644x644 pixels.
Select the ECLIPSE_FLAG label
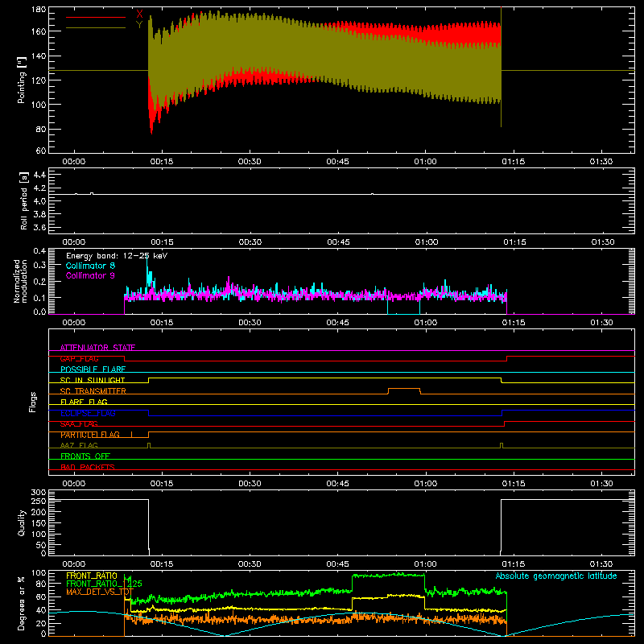click(88, 413)
